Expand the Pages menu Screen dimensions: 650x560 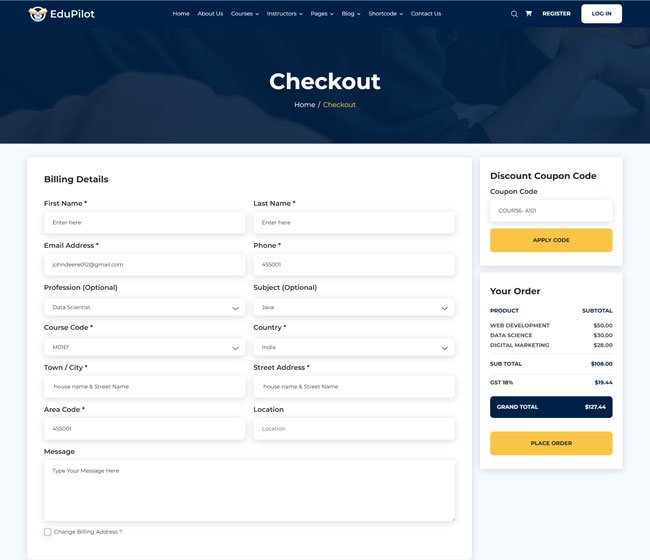coord(322,14)
